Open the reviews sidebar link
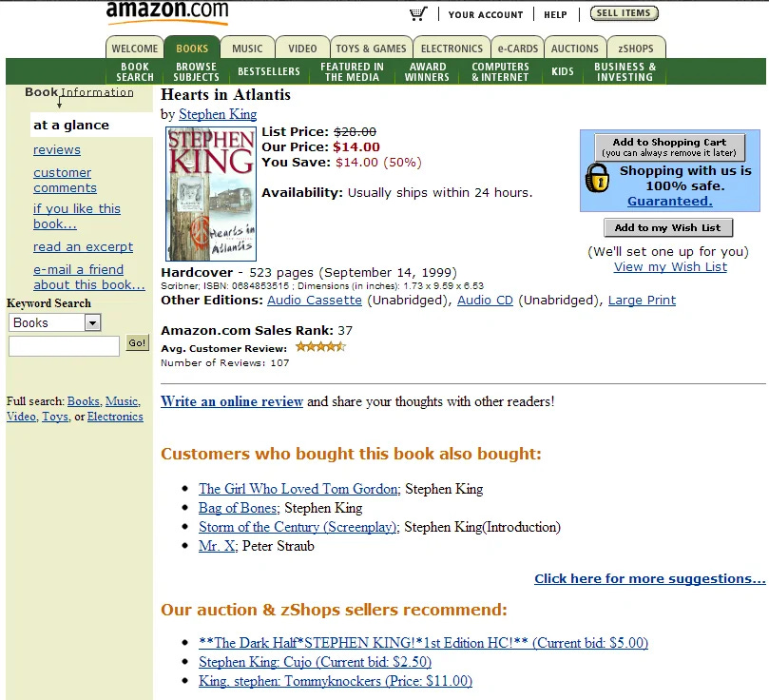This screenshot has height=700, width=769. point(57,150)
